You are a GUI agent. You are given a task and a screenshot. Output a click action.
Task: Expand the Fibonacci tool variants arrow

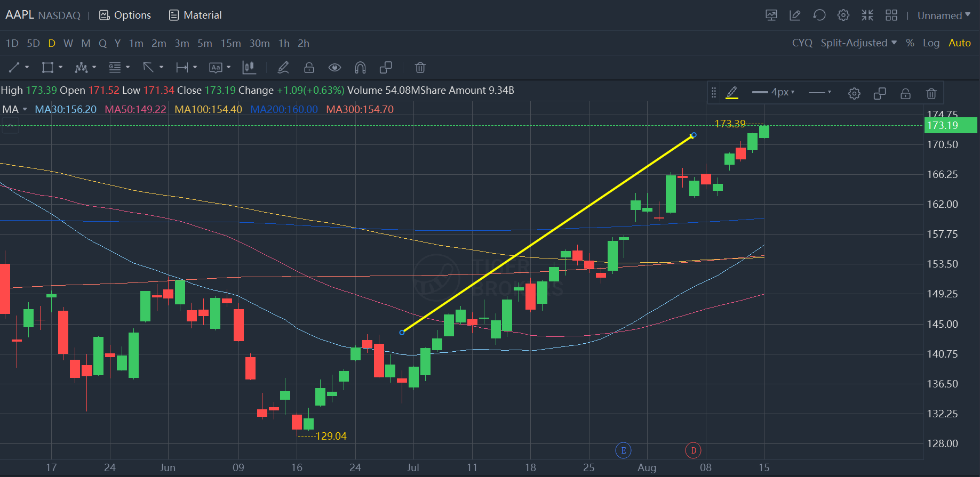(x=128, y=67)
